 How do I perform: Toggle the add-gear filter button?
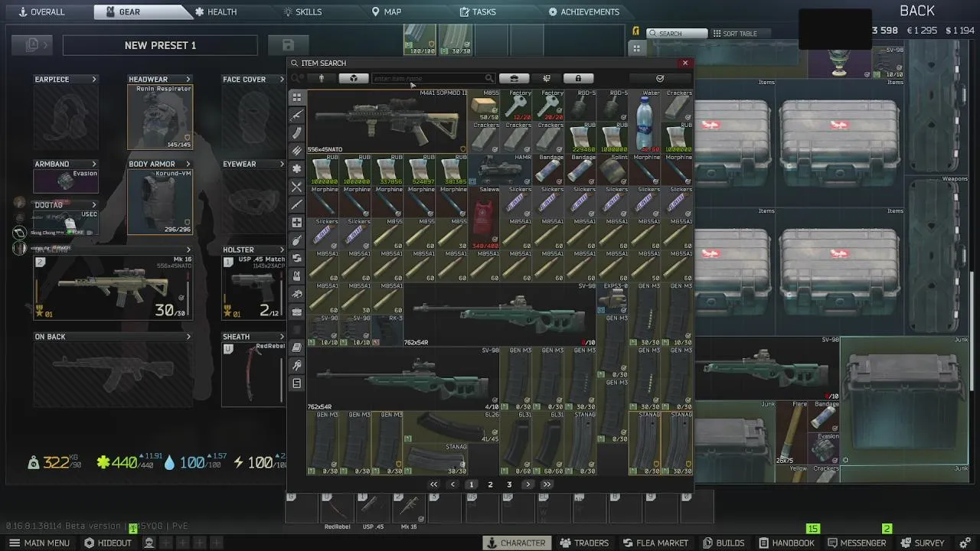(547, 78)
